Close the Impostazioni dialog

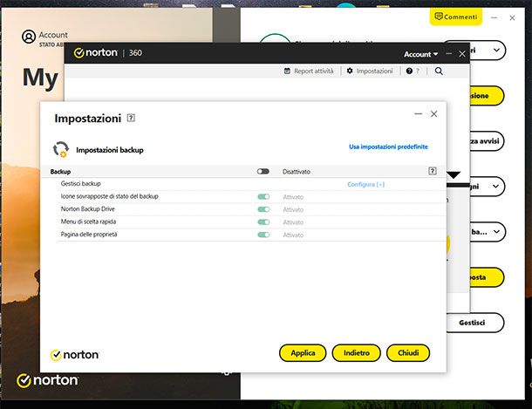tap(434, 114)
